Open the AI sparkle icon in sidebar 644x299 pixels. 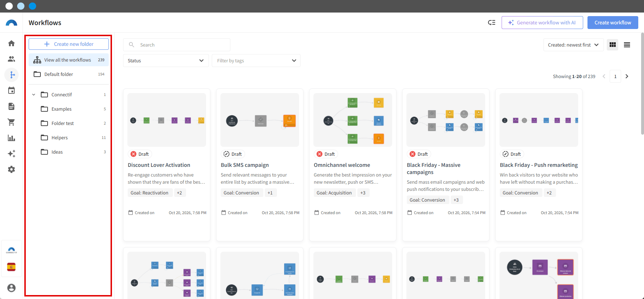[11, 154]
